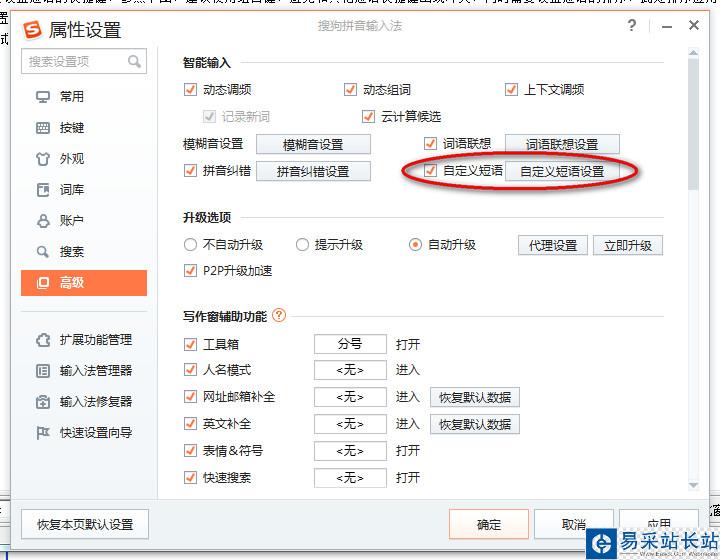
Task: Open 输入法修复器 tool
Action: click(84, 402)
